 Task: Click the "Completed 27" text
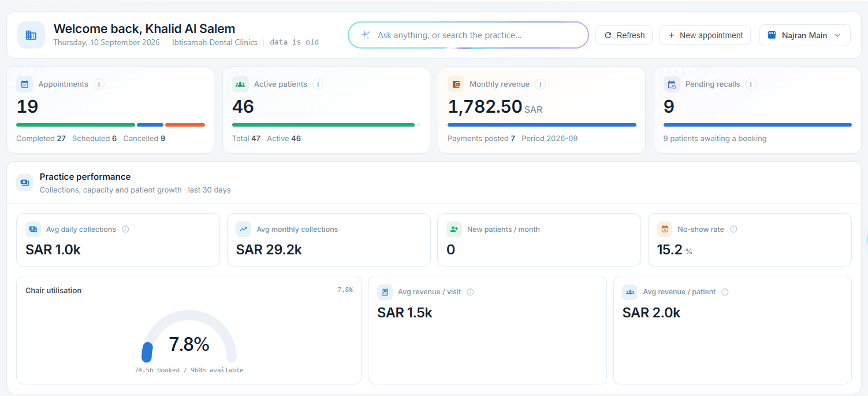pos(41,139)
